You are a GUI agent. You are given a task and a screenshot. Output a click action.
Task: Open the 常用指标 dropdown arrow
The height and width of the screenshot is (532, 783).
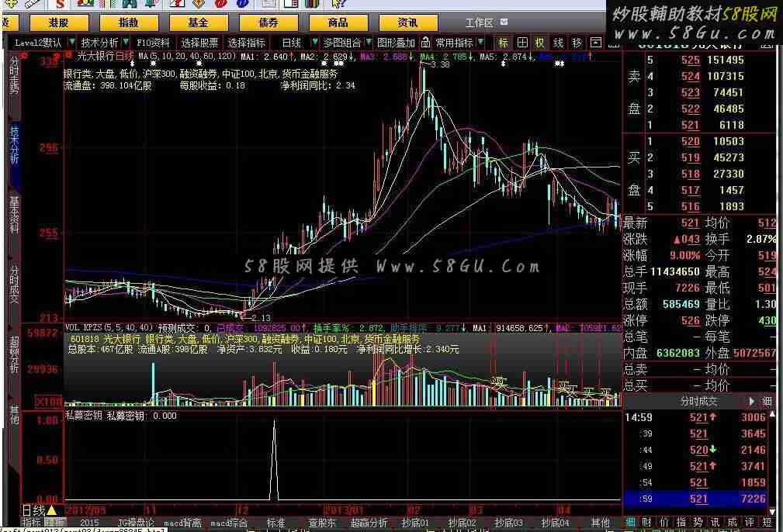point(480,42)
